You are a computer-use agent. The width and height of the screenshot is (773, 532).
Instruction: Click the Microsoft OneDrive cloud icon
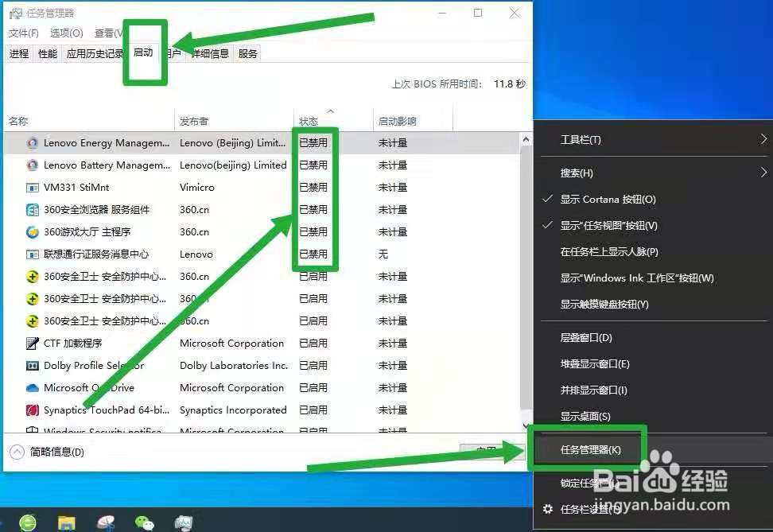coord(33,388)
